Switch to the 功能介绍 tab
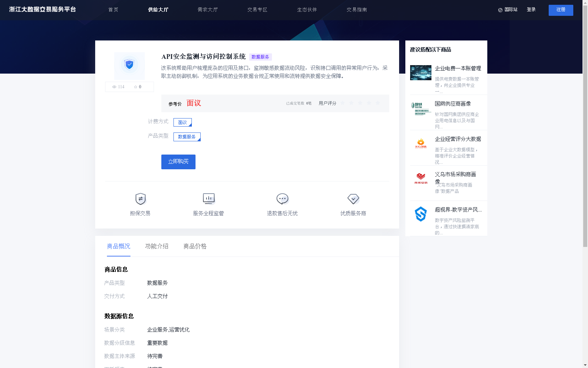 (157, 246)
